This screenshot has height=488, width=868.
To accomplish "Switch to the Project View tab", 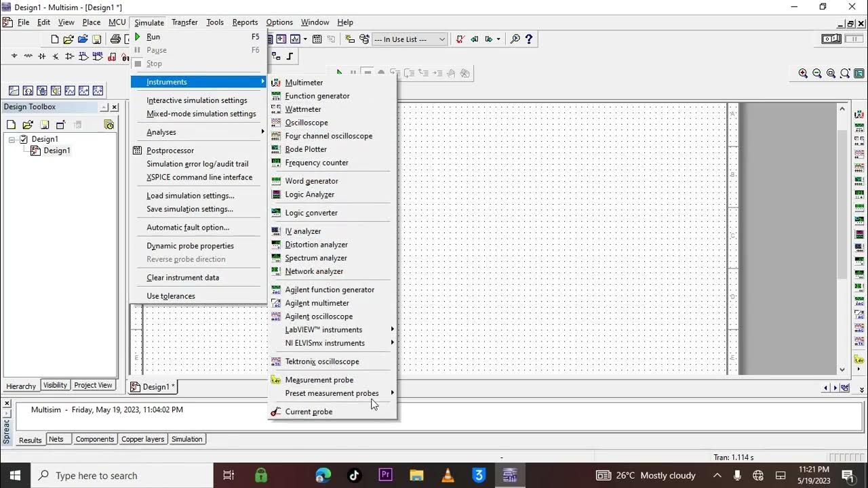I will pyautogui.click(x=93, y=385).
